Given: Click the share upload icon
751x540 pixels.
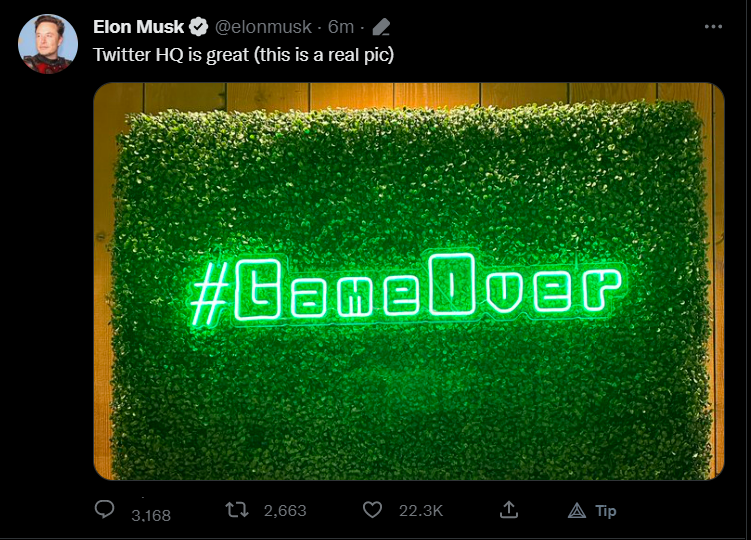Looking at the screenshot, I should [509, 510].
